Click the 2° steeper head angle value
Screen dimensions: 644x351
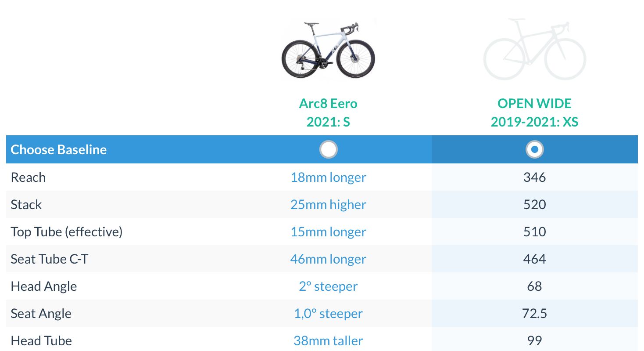click(328, 286)
